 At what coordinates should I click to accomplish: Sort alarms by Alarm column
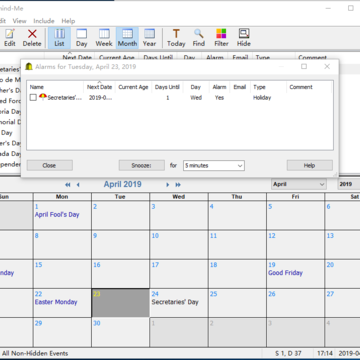[x=219, y=87]
